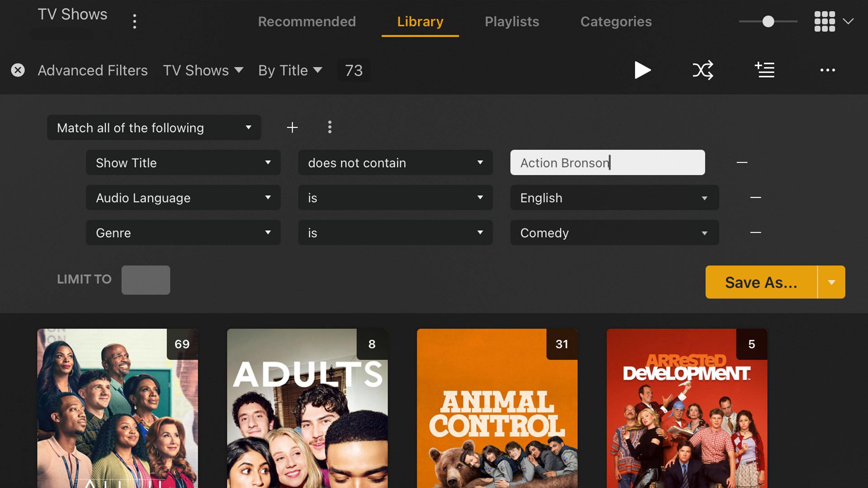This screenshot has width=868, height=488.
Task: Open the TV Shows library options menu
Action: coord(134,21)
